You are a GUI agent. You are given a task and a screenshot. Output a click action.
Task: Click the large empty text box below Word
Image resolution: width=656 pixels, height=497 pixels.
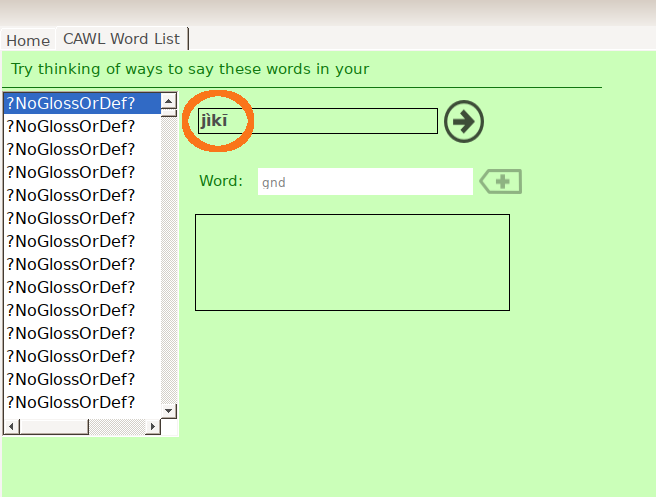(352, 262)
